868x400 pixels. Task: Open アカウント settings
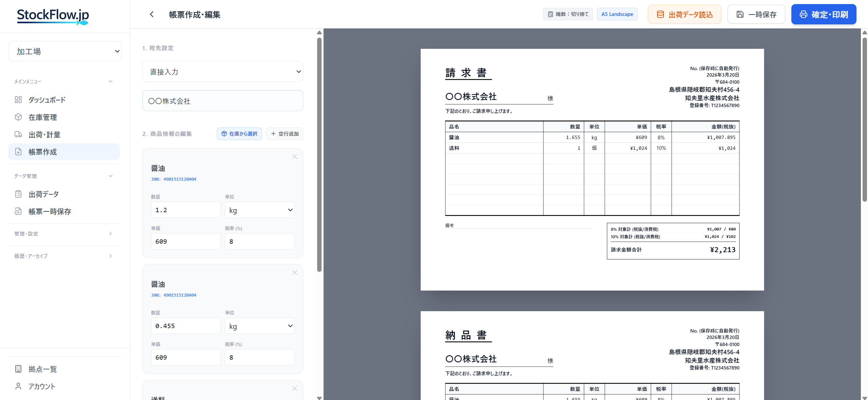pos(42,386)
